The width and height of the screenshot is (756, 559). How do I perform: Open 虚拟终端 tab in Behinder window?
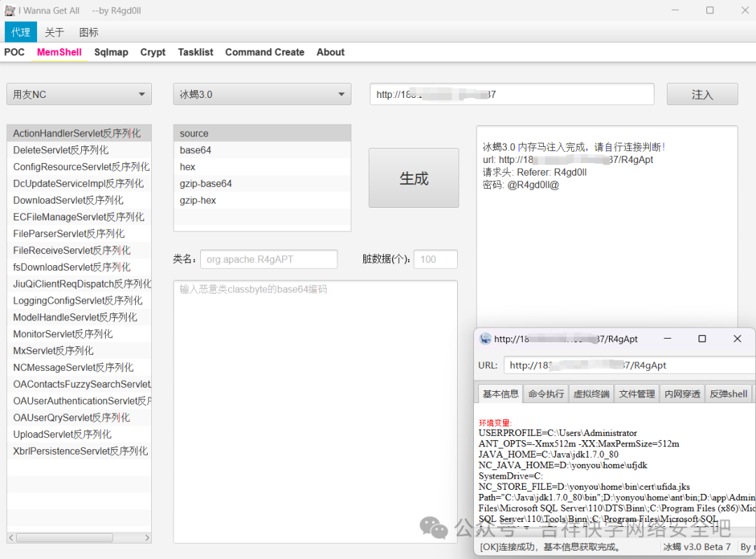591,394
